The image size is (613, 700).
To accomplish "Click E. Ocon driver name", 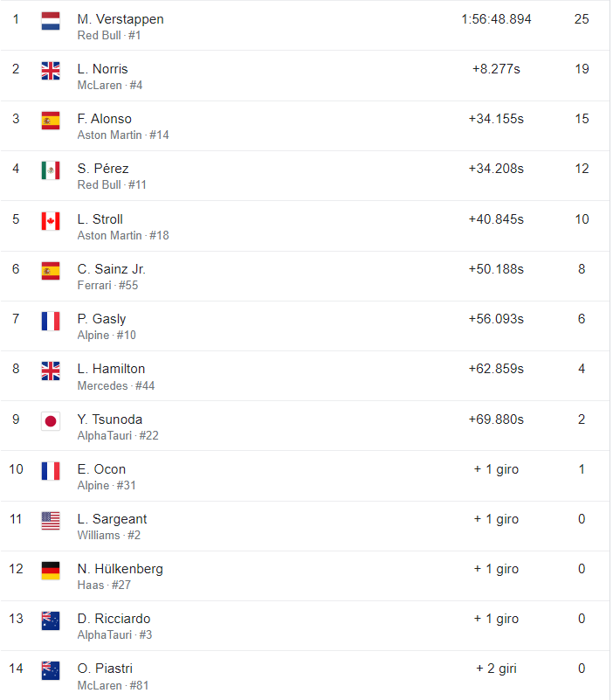I will [101, 469].
